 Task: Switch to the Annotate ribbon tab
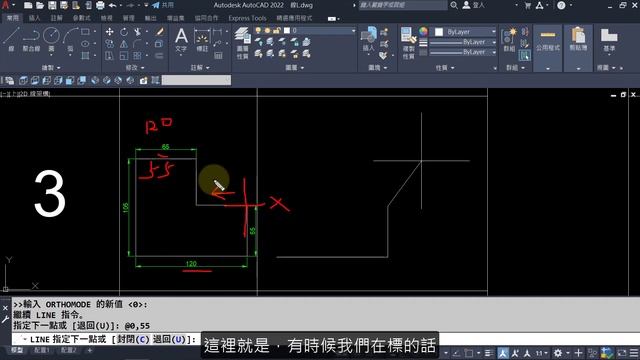click(57, 18)
